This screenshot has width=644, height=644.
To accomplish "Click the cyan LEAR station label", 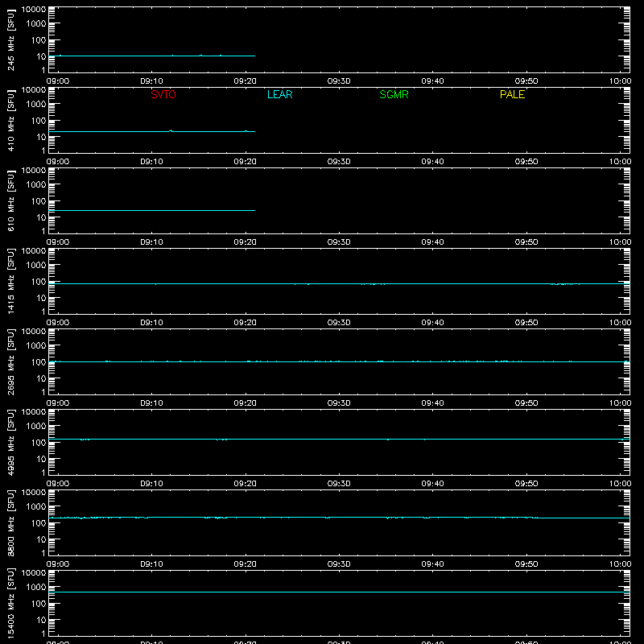I will [x=279, y=94].
